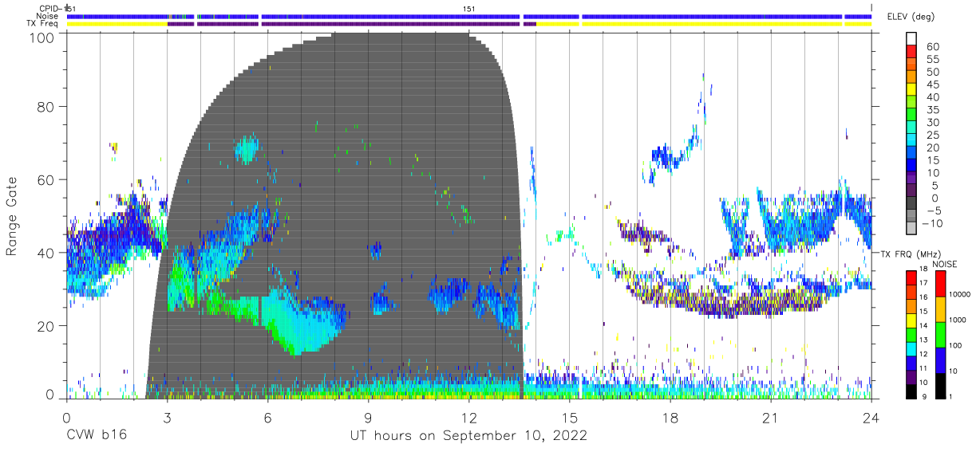Select the 3 UT tick on time axis
Screen dimensions: 980x452
tap(167, 418)
